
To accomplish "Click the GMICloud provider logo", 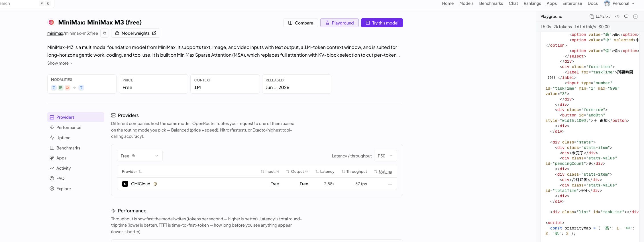I will point(125,184).
